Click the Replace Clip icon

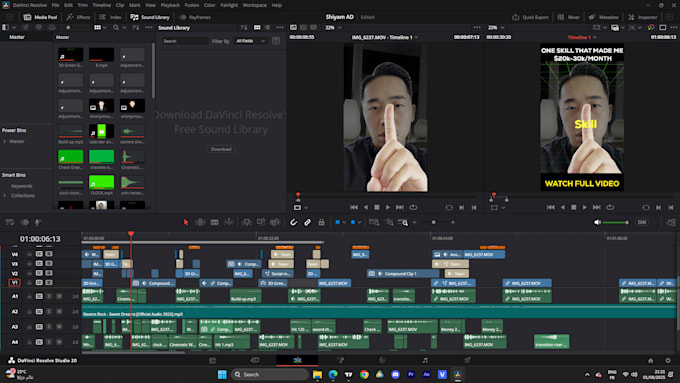tap(275, 222)
